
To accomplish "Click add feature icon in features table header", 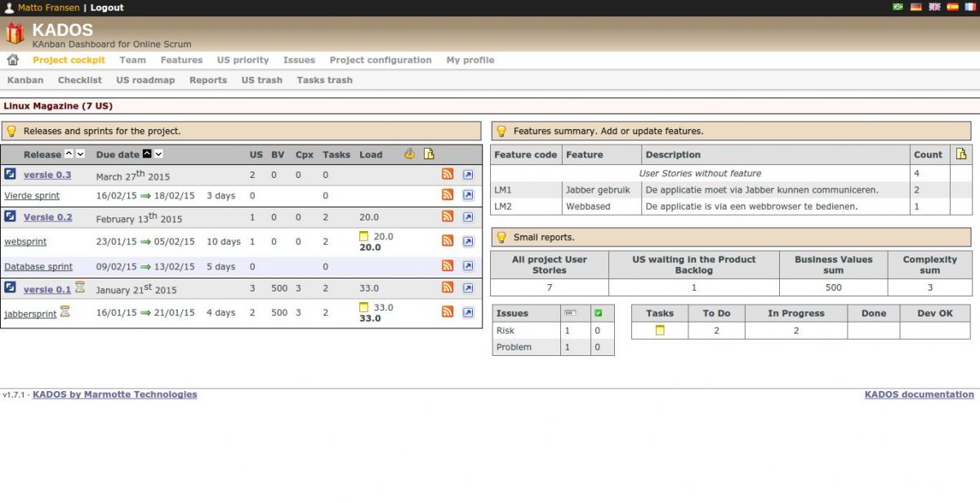I will tap(961, 154).
